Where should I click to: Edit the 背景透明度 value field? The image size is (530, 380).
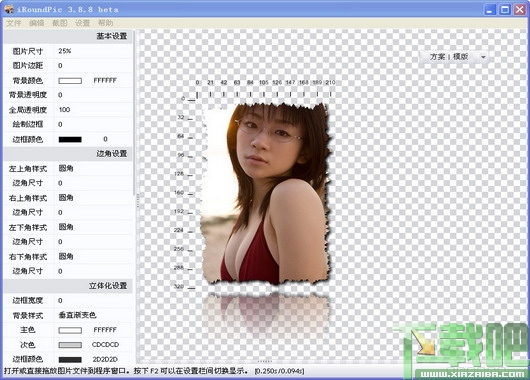pyautogui.click(x=93, y=95)
